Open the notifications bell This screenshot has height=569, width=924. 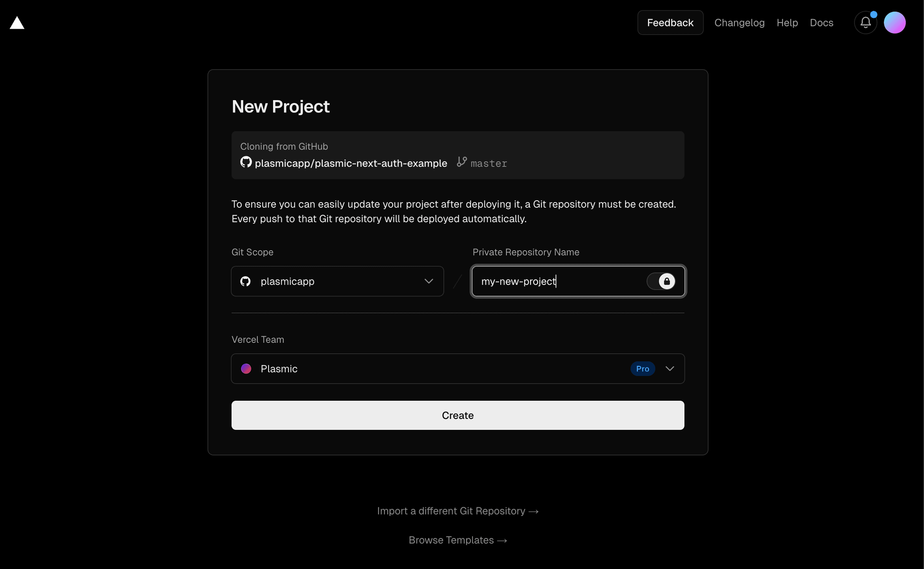(x=865, y=22)
